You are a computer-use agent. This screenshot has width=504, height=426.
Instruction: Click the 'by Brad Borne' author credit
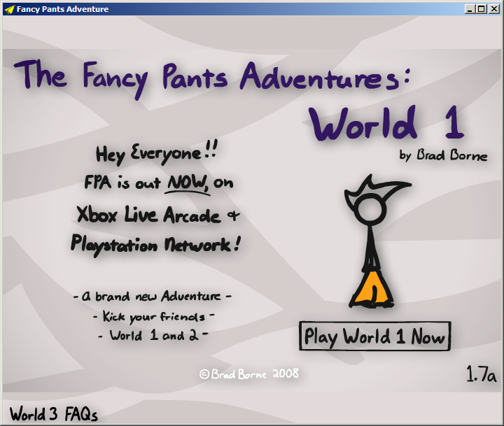point(443,155)
